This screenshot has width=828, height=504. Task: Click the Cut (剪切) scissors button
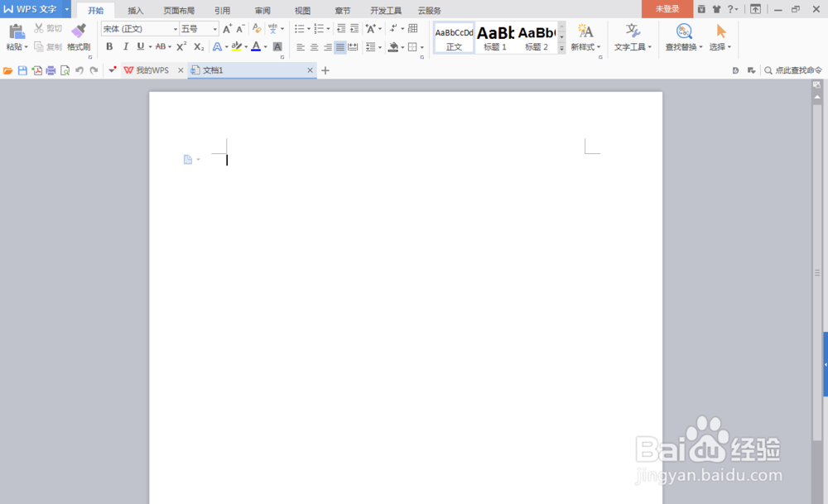[x=48, y=28]
